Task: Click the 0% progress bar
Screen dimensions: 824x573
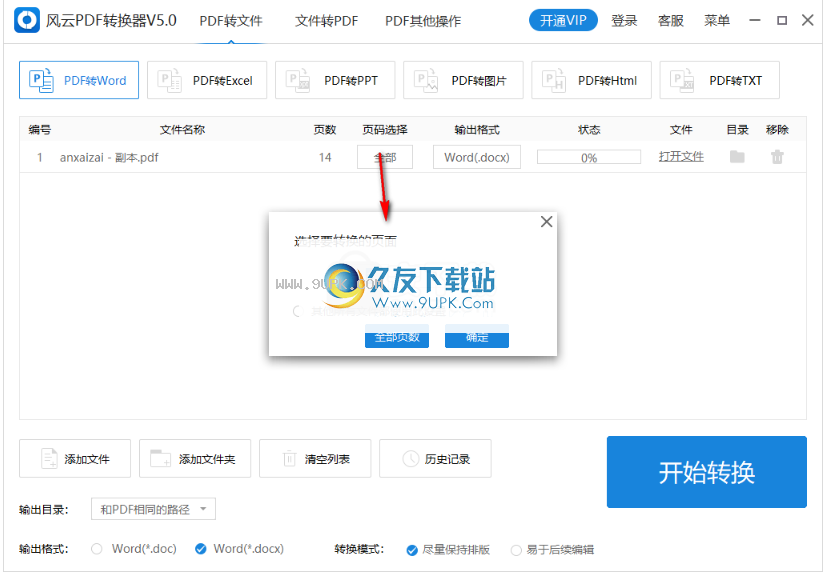Action: pyautogui.click(x=589, y=157)
